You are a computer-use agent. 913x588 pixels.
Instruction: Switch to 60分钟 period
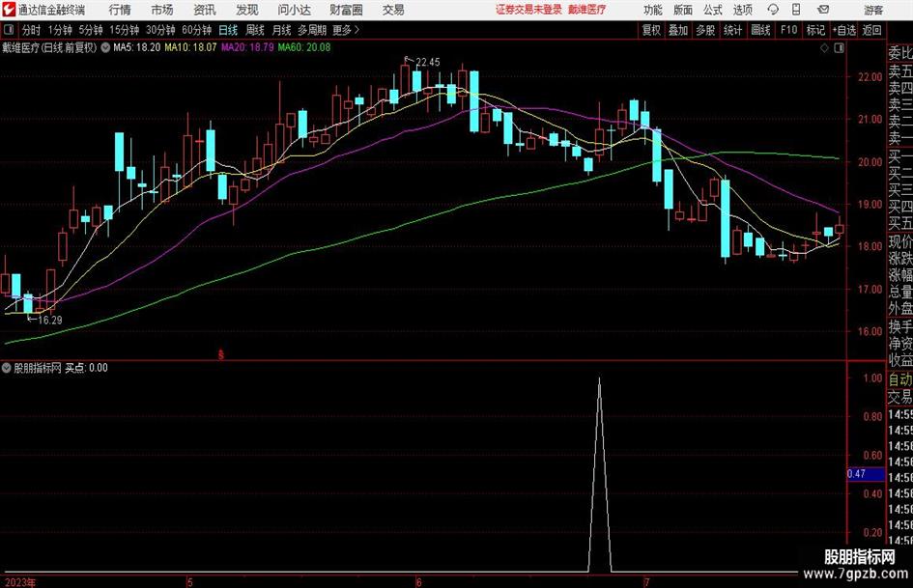(x=196, y=30)
